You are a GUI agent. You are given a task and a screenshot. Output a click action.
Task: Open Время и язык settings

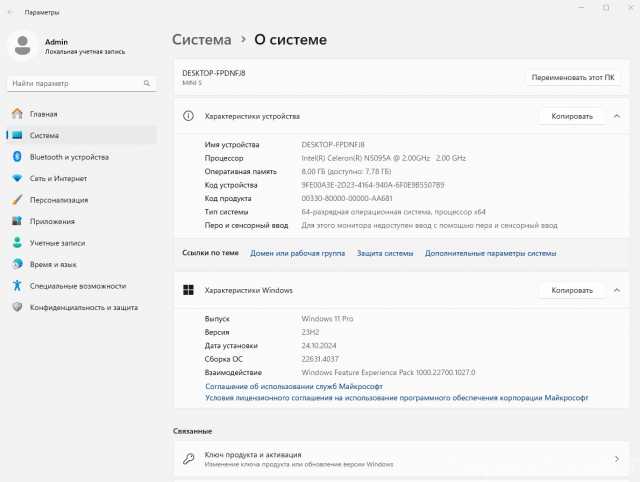[x=53, y=264]
